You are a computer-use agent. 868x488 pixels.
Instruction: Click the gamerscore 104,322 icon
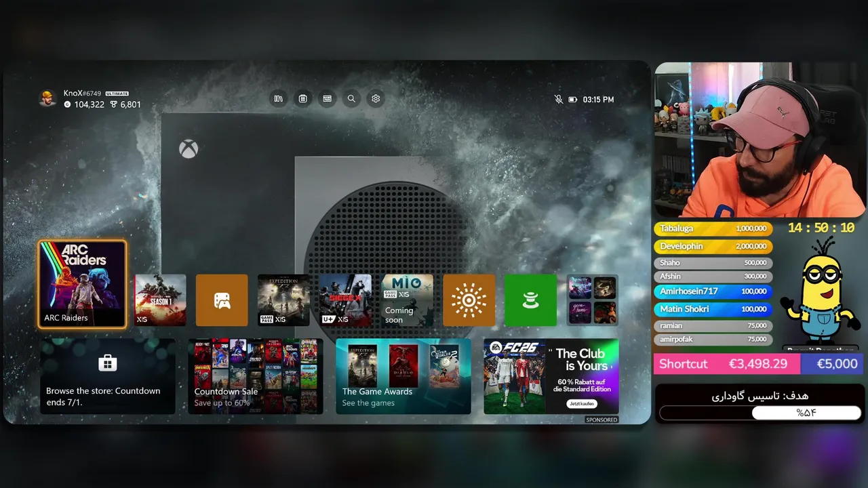[67, 104]
